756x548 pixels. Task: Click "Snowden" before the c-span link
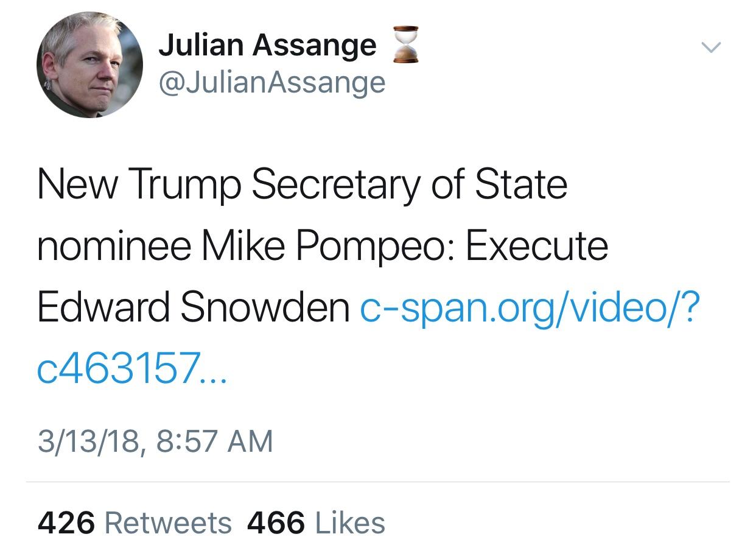pos(265,308)
